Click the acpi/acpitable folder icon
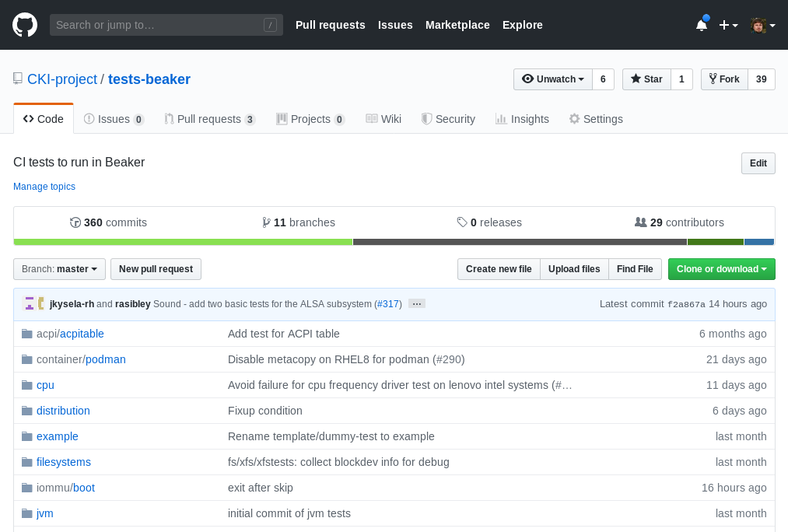 click(27, 334)
